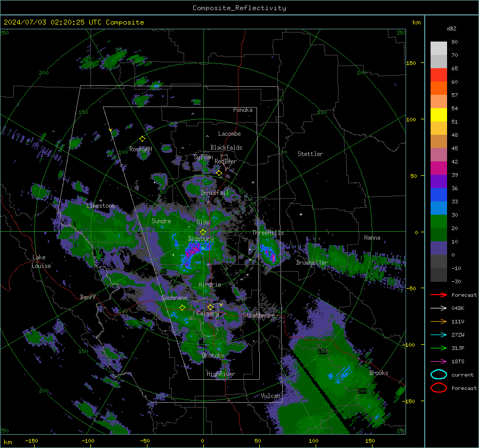Click the Vulcan town label
Image resolution: width=479 pixels, height=448 pixels.
(x=271, y=396)
